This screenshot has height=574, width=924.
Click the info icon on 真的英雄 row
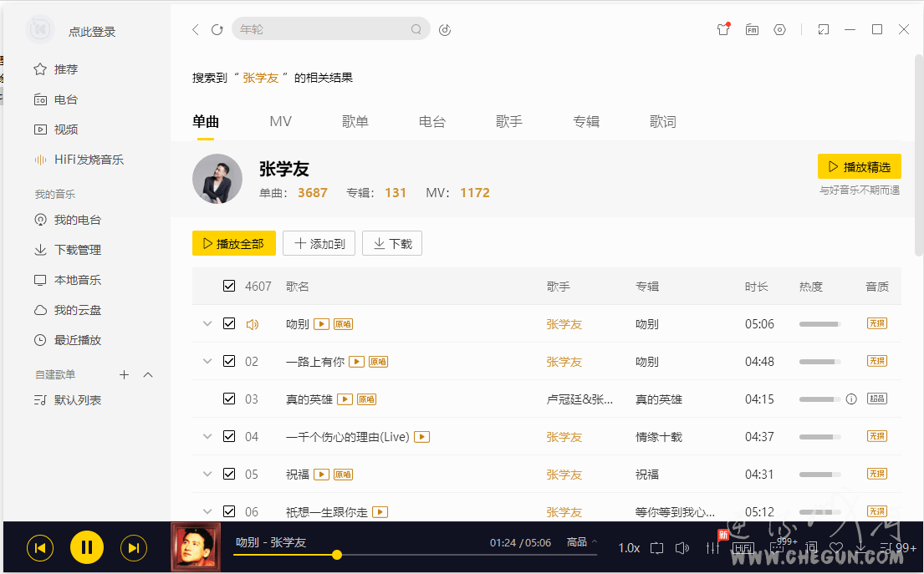point(851,399)
